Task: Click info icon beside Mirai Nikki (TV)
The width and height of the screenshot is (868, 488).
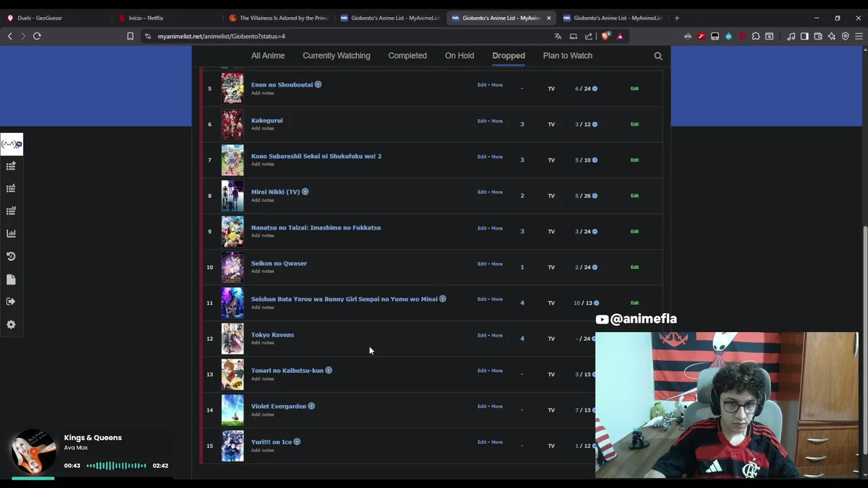Action: click(305, 192)
